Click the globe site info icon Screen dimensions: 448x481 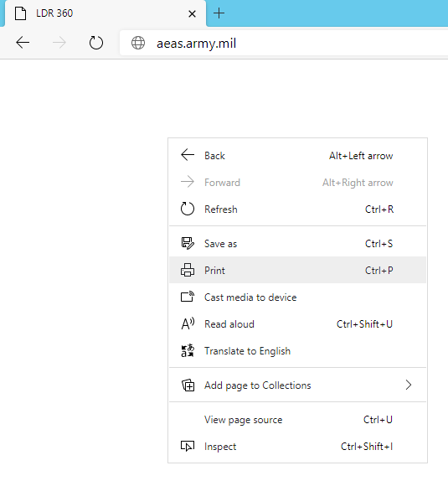click(138, 43)
